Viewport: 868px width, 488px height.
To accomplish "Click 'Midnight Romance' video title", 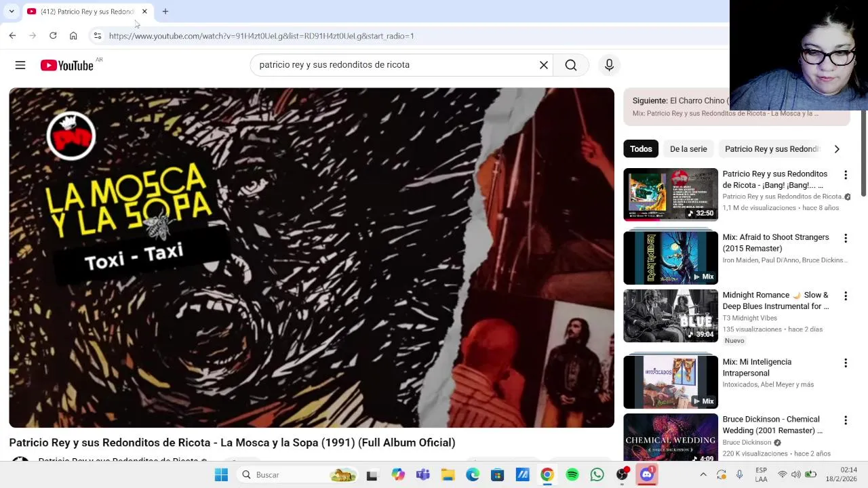I will click(x=775, y=300).
